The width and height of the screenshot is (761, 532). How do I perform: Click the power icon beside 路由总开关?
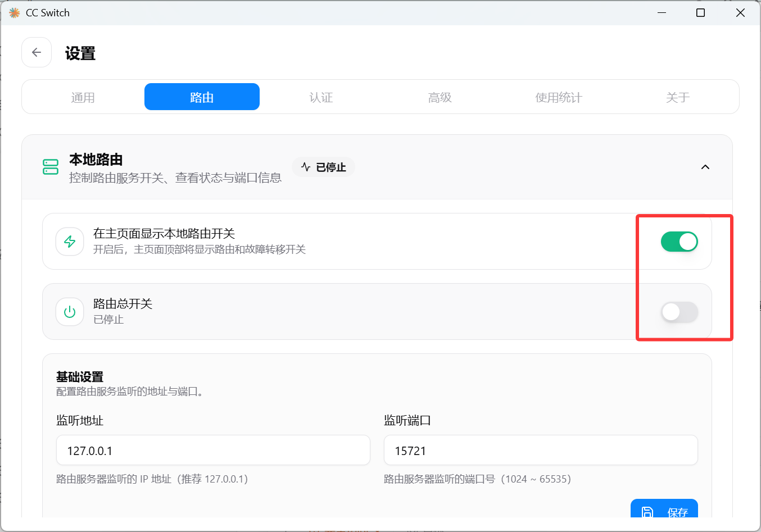click(70, 312)
